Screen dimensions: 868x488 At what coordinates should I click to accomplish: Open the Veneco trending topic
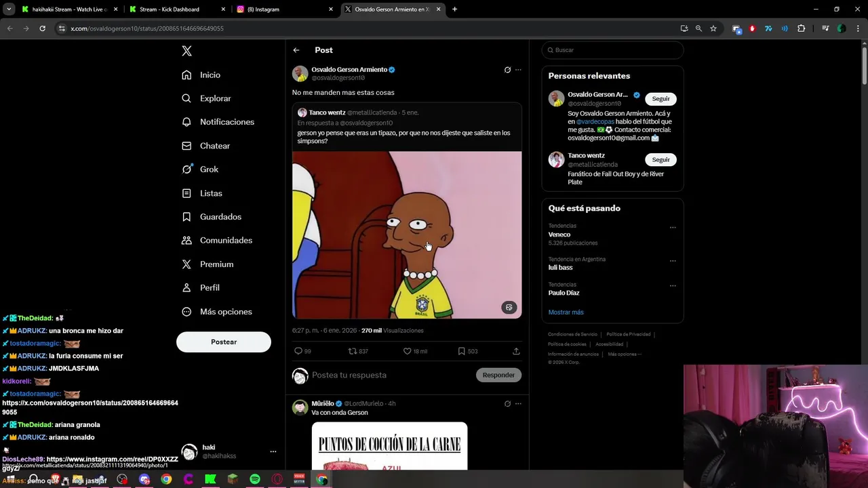559,235
